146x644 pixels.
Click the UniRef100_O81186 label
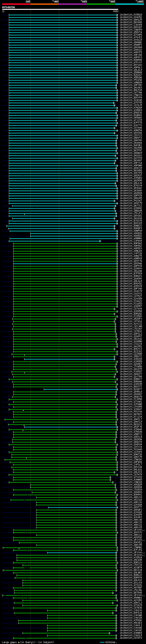[x=131, y=271]
